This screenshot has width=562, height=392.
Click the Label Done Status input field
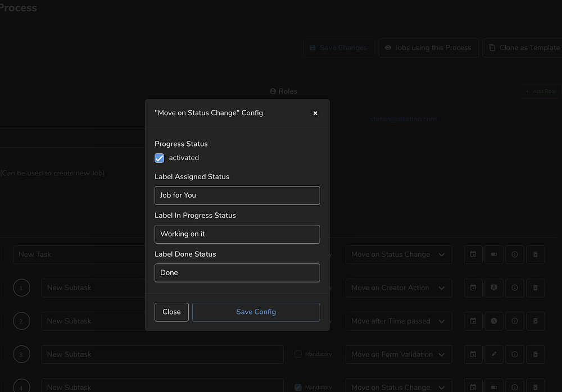[237, 273]
